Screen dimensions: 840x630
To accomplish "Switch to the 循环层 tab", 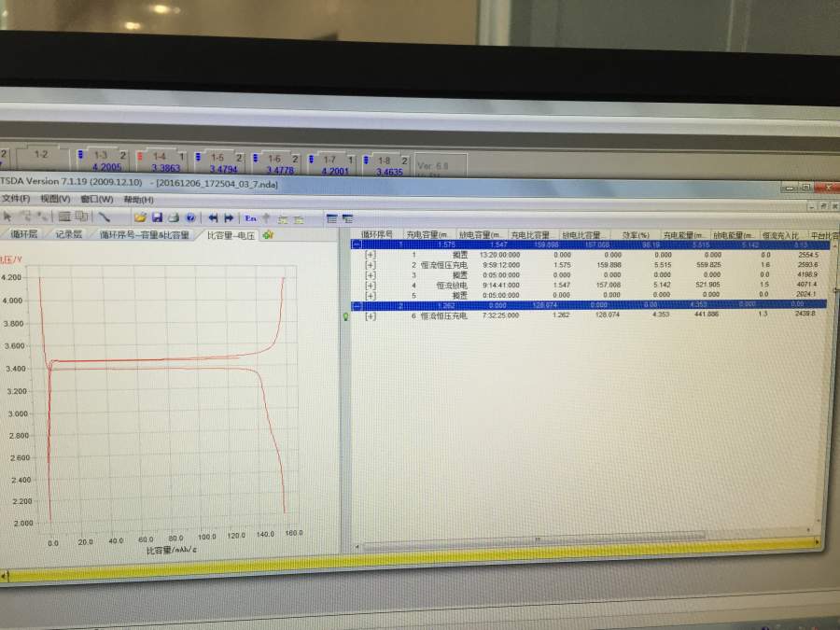I will click(24, 233).
